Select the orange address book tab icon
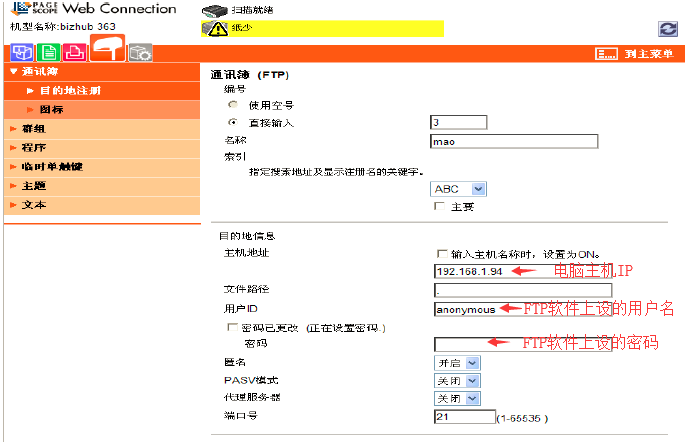The height and width of the screenshot is (447, 692). pyautogui.click(x=108, y=48)
